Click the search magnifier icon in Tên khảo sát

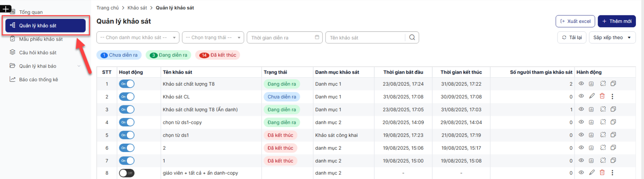(x=412, y=37)
